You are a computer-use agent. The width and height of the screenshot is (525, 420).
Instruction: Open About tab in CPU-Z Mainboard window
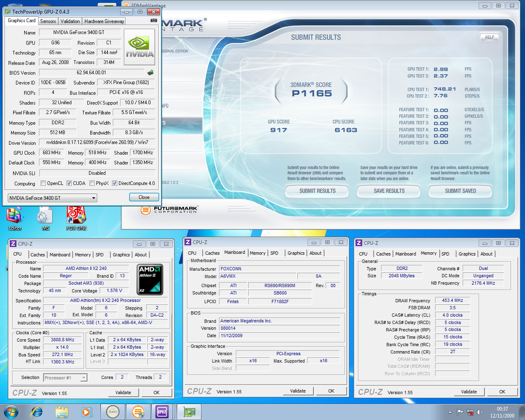(x=315, y=253)
